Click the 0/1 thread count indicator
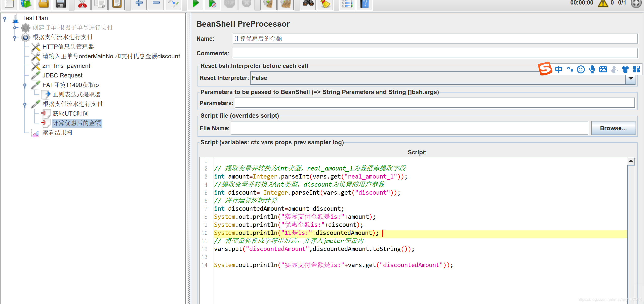Image resolution: width=644 pixels, height=304 pixels. pyautogui.click(x=622, y=3)
